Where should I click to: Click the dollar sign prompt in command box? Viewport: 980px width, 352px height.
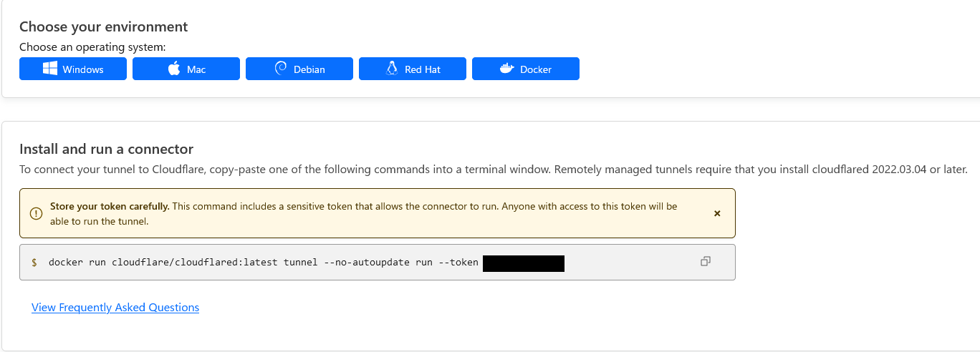[x=34, y=263]
